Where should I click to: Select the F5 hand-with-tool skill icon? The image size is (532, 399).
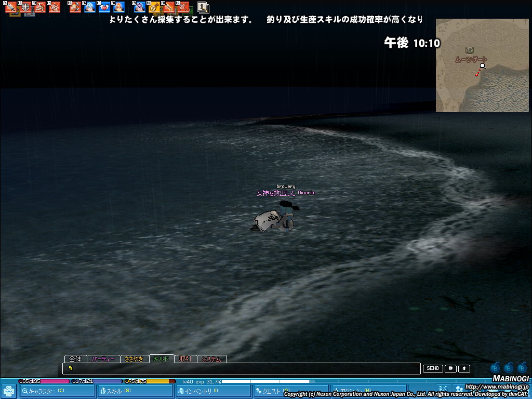tap(75, 7)
